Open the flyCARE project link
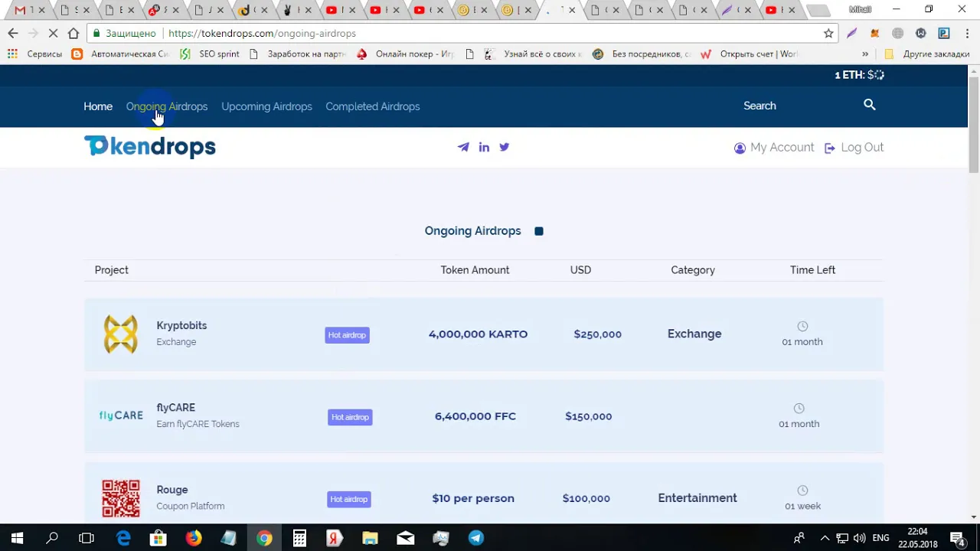 coord(176,407)
